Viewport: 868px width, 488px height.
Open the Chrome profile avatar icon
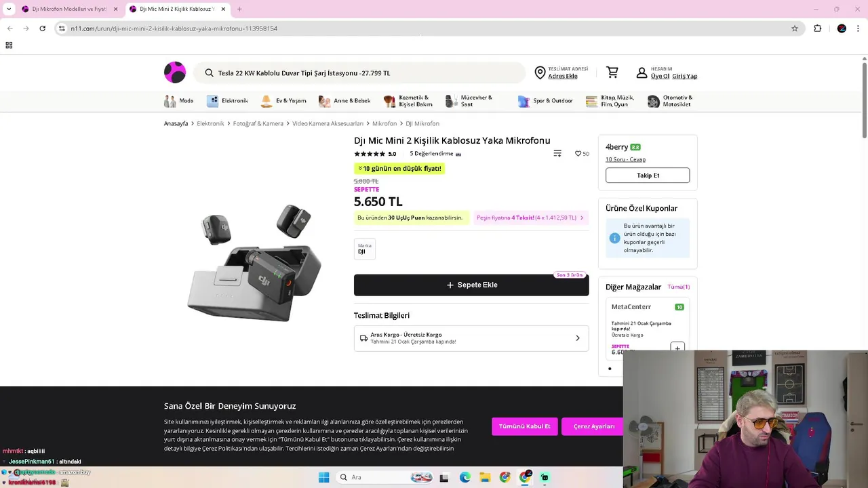(842, 28)
